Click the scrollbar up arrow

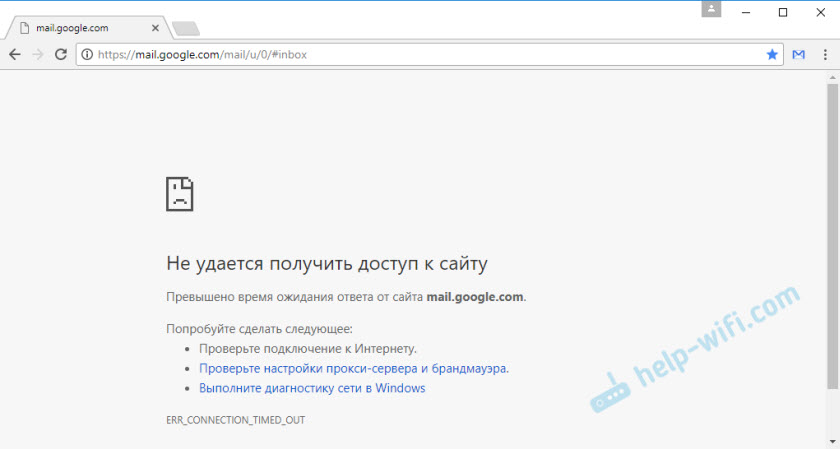(x=832, y=78)
